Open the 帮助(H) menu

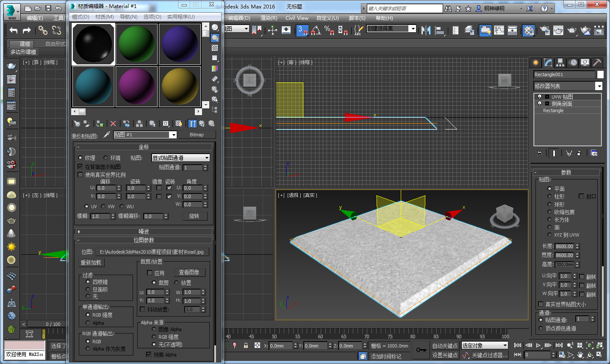pos(384,18)
